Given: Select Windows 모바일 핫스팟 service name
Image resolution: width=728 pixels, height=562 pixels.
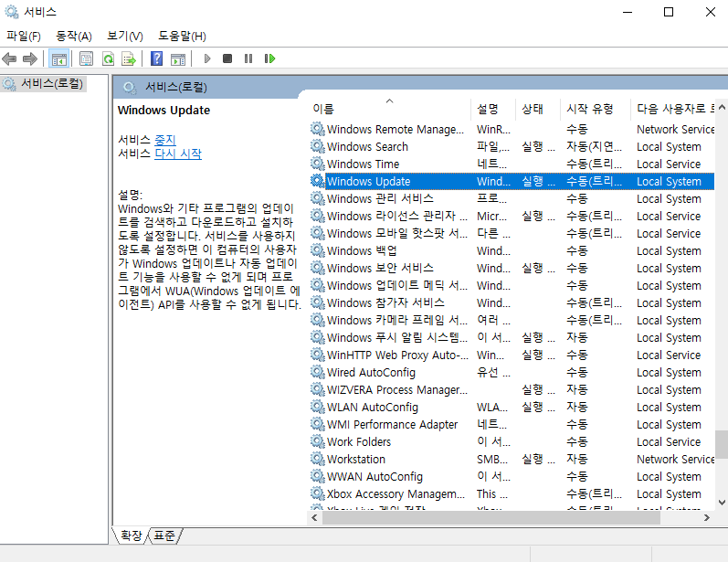Looking at the screenshot, I should click(397, 233).
